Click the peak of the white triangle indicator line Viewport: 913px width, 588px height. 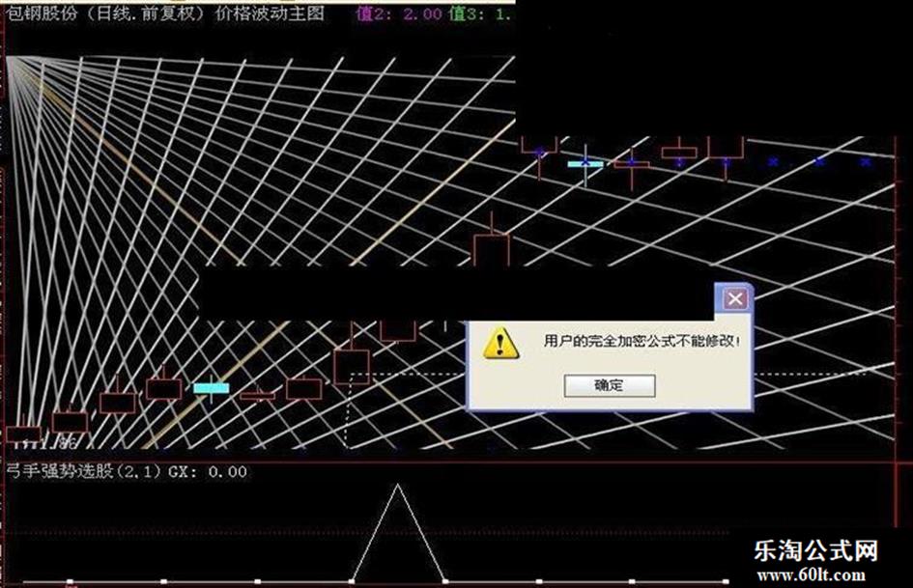click(398, 486)
